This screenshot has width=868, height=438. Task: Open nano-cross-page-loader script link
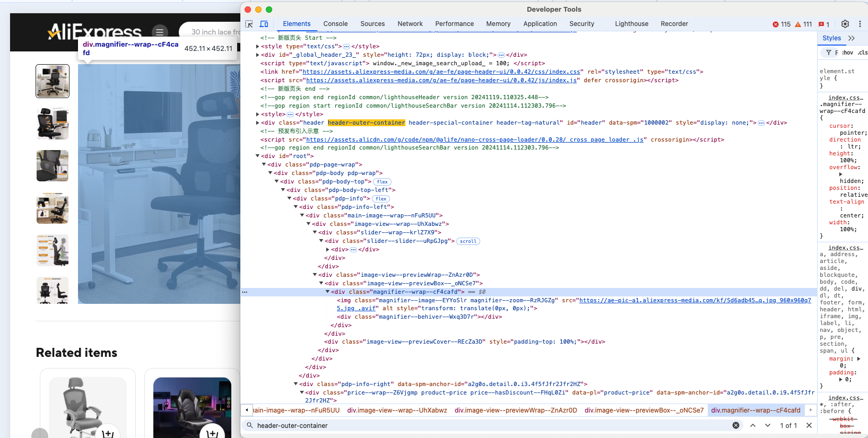(x=475, y=140)
